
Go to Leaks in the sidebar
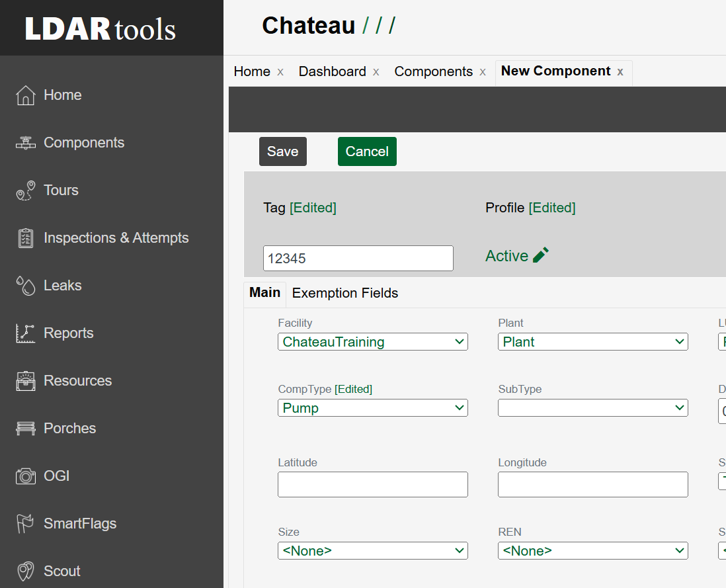pyautogui.click(x=63, y=286)
